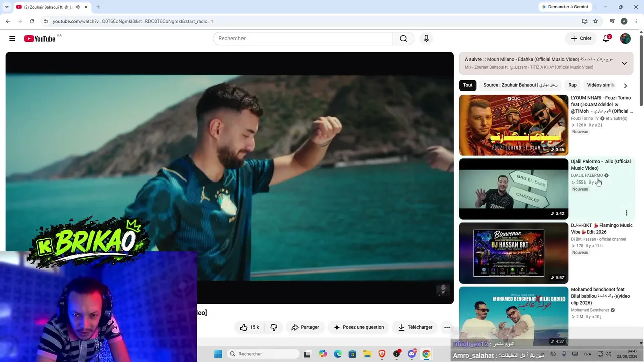The width and height of the screenshot is (644, 362).
Task: Open Chrome media controls icon
Action: point(612,21)
